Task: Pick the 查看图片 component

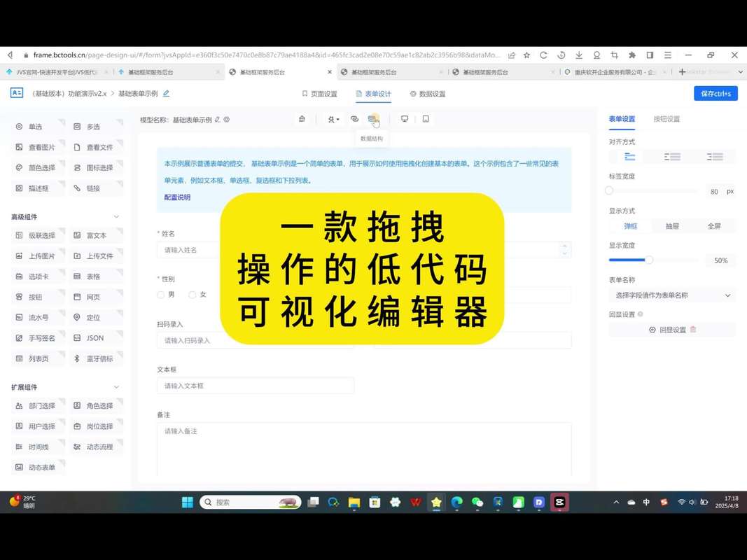Action: coord(38,147)
